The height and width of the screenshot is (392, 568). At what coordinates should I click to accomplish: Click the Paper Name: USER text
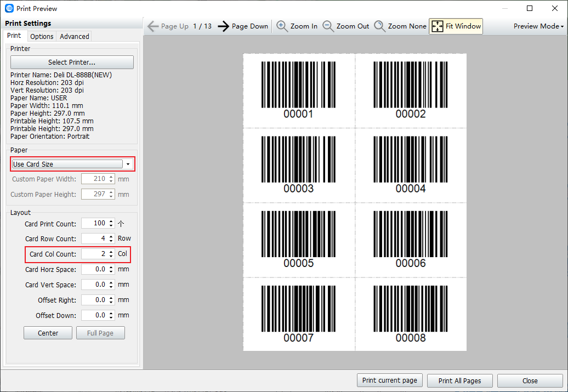coord(39,98)
